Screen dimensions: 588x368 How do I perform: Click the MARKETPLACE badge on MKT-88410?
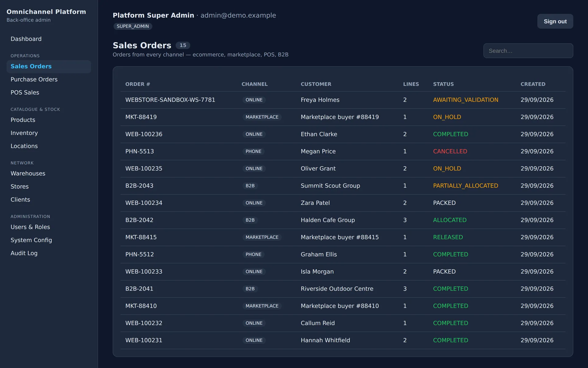(x=262, y=306)
